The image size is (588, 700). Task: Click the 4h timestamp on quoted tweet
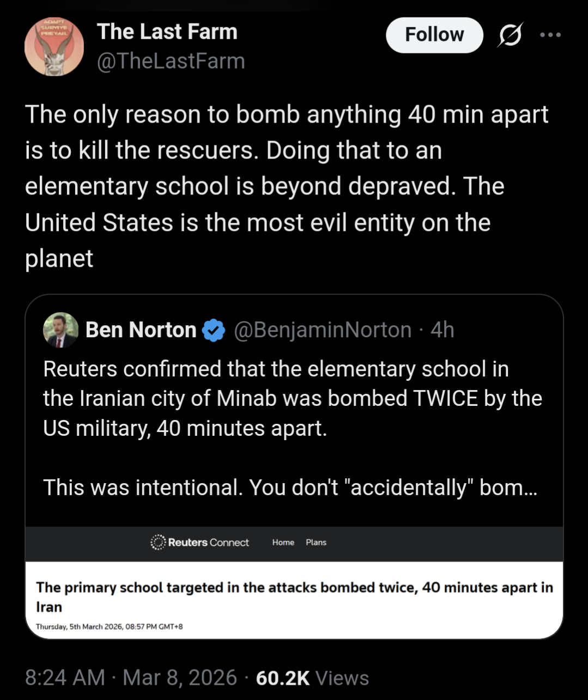442,330
